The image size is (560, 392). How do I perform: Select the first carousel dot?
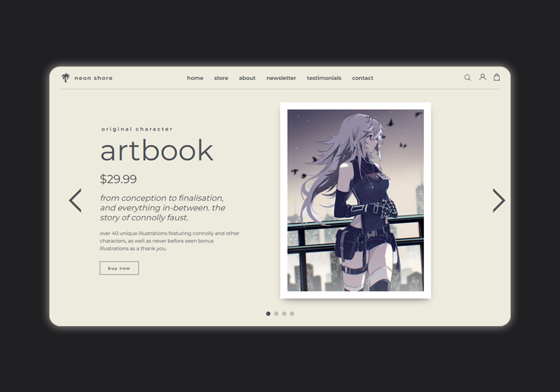pos(268,313)
